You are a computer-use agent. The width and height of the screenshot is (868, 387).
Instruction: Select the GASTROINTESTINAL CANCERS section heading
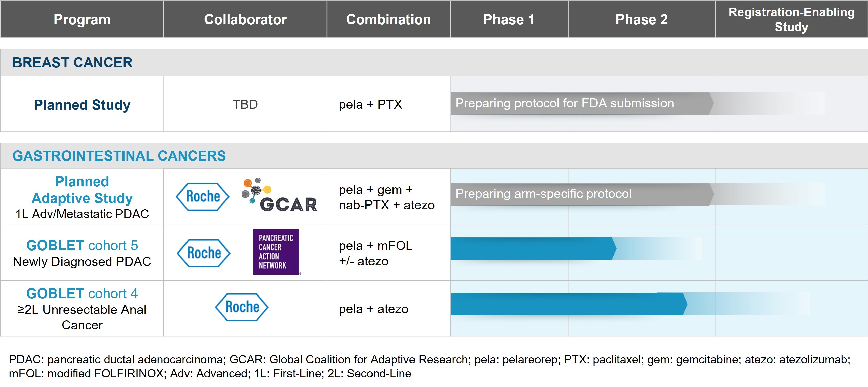(x=119, y=156)
